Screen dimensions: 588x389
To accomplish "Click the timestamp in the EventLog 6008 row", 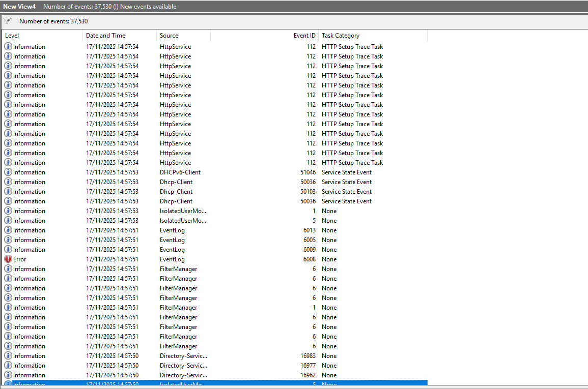I will [112, 259].
